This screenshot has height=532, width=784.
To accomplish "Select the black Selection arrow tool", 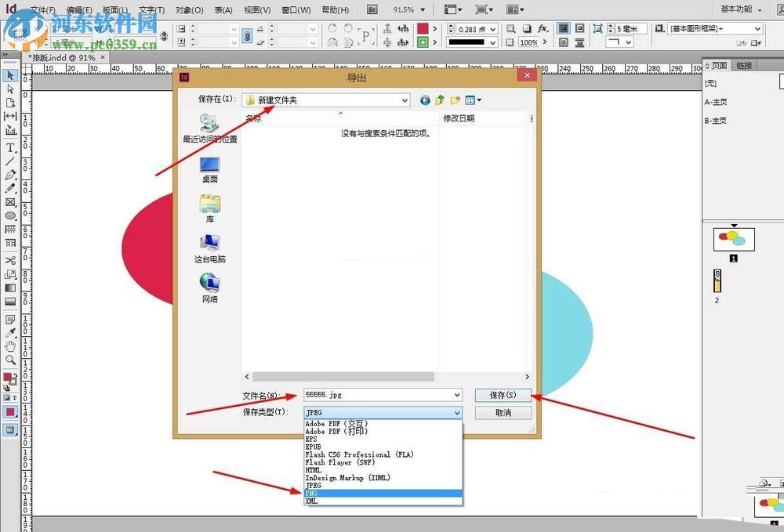I will click(x=10, y=74).
